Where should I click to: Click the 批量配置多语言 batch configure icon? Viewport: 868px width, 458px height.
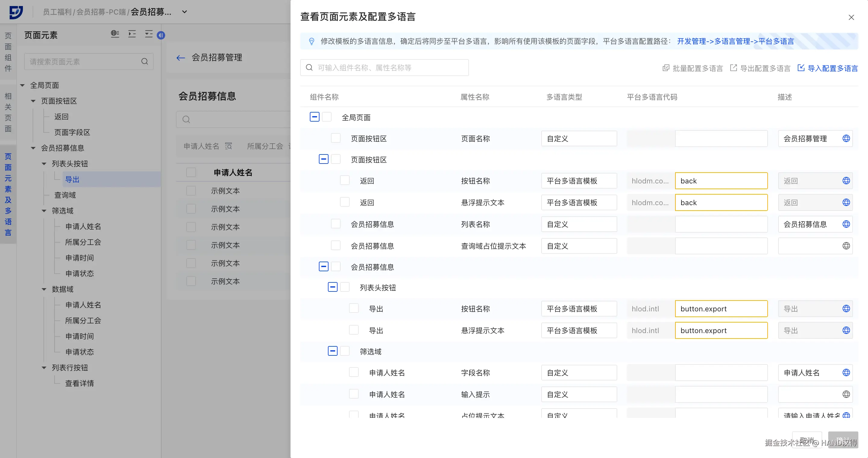point(666,68)
